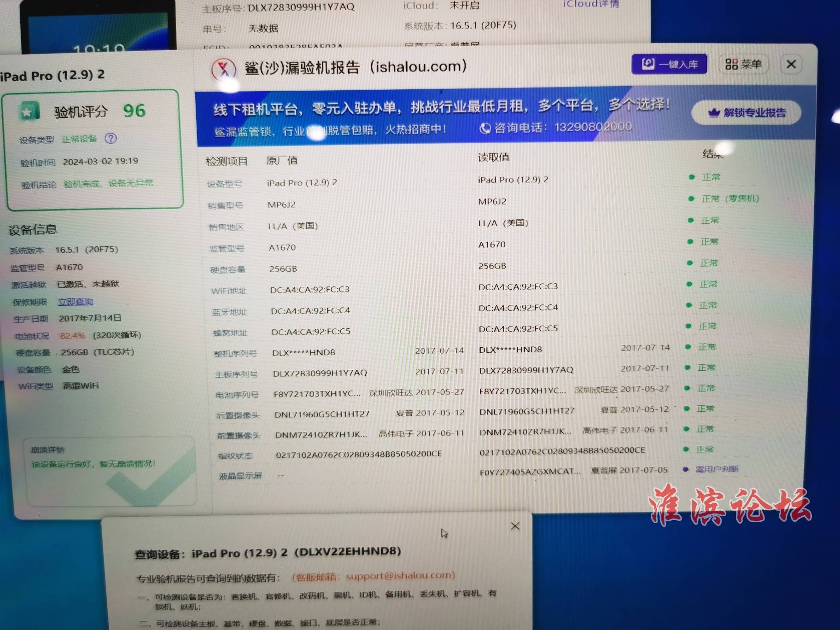Click the WiFi类型 高温WiFi value
This screenshot has height=630, width=840.
click(x=81, y=386)
